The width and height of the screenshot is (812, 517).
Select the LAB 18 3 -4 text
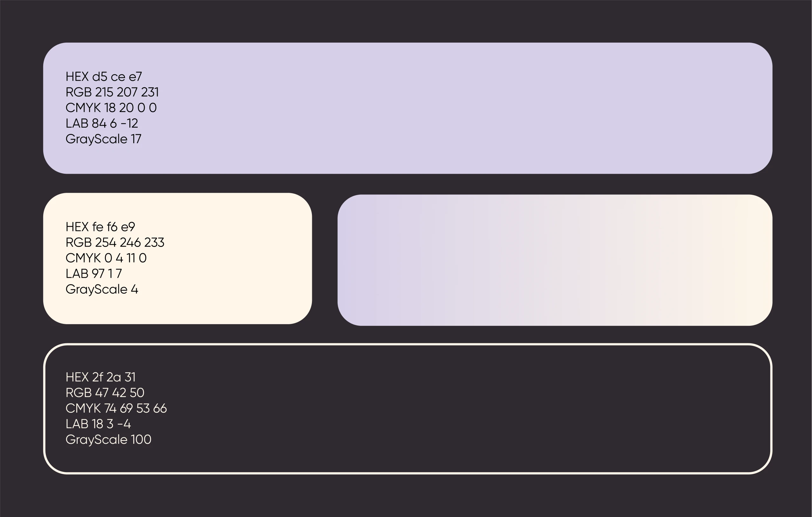coord(98,424)
